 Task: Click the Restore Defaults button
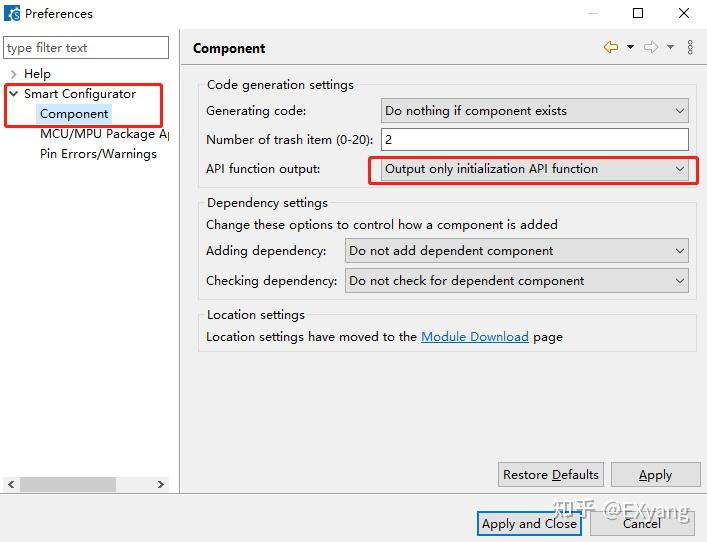551,475
